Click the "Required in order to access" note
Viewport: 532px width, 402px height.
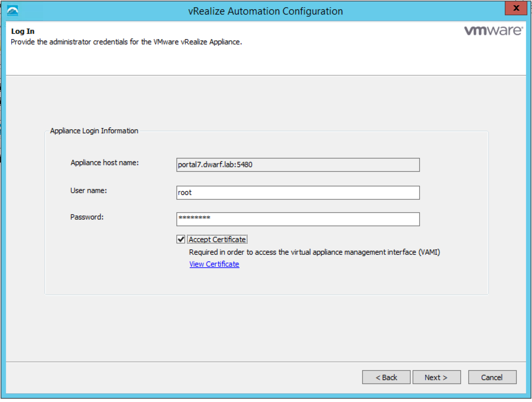(x=314, y=252)
